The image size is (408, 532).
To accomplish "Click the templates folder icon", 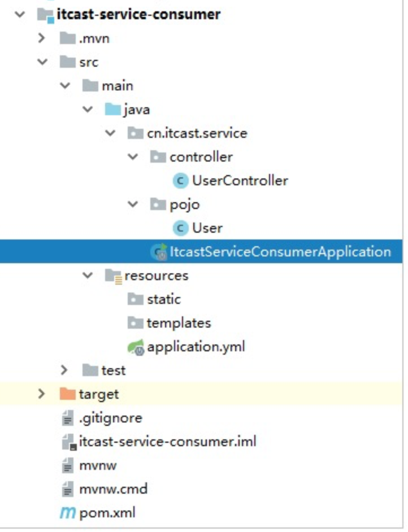I will click(136, 323).
